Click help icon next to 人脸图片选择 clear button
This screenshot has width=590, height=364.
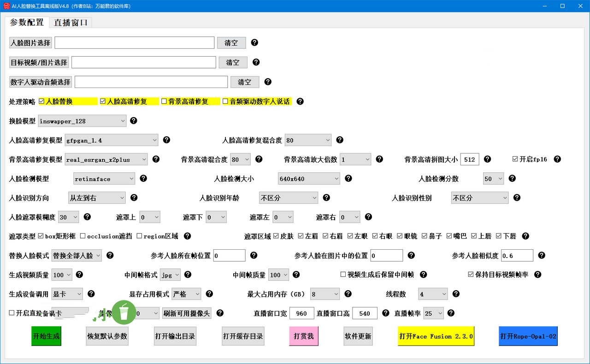click(254, 42)
